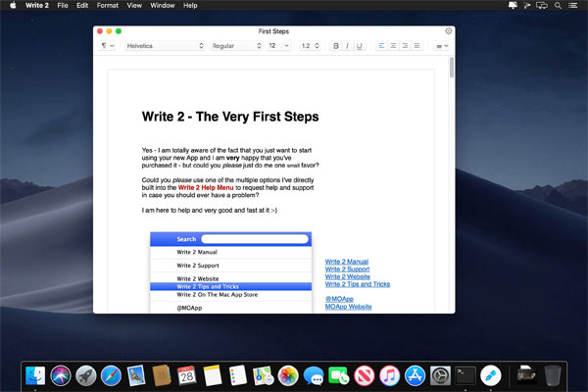588x392 pixels.
Task: Launch the App Store from the dock
Action: click(x=415, y=374)
